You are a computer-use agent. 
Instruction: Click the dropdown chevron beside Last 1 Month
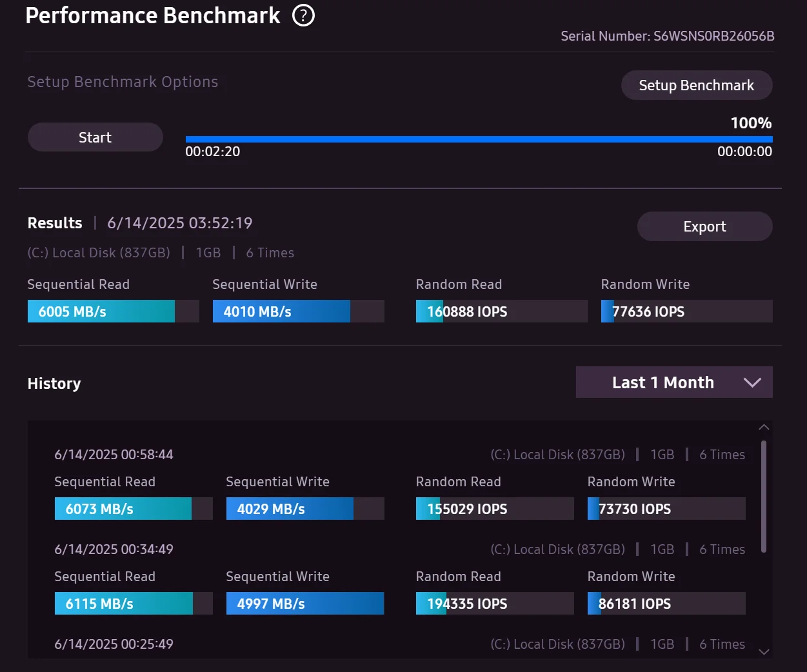coord(752,382)
